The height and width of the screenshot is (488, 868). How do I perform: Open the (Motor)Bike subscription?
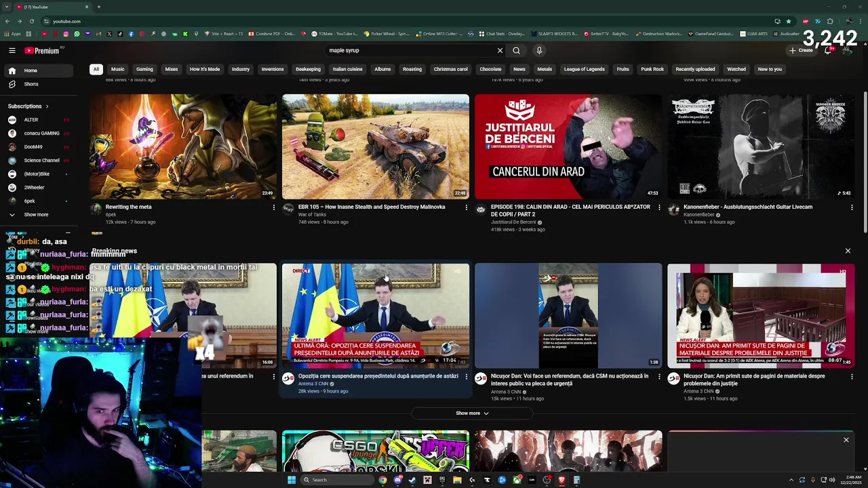pyautogui.click(x=39, y=174)
